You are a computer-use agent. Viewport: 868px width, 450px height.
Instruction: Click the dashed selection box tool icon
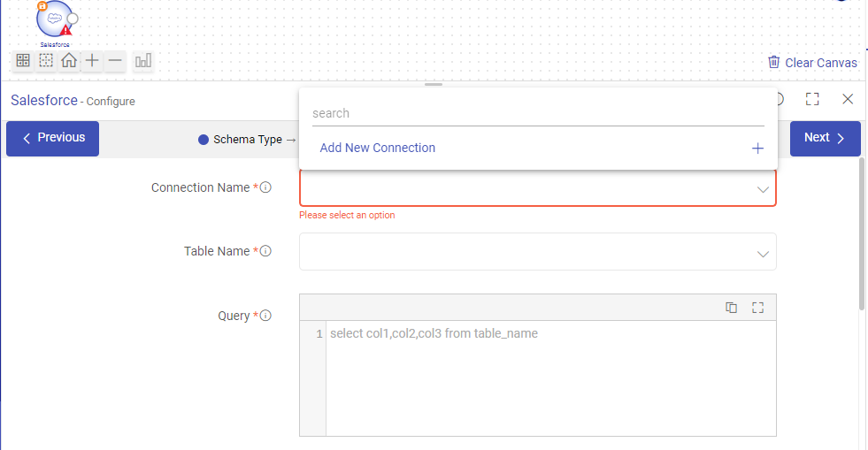[46, 61]
